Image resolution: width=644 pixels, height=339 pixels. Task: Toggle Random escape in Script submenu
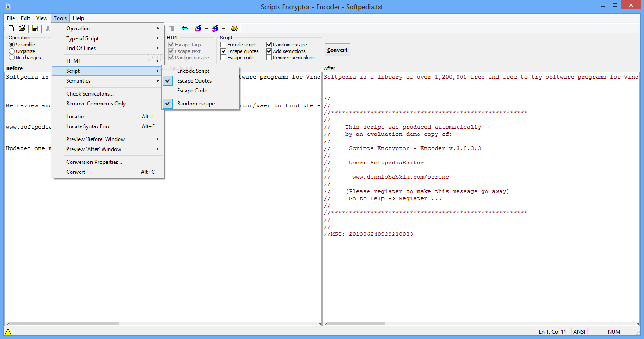click(x=200, y=104)
